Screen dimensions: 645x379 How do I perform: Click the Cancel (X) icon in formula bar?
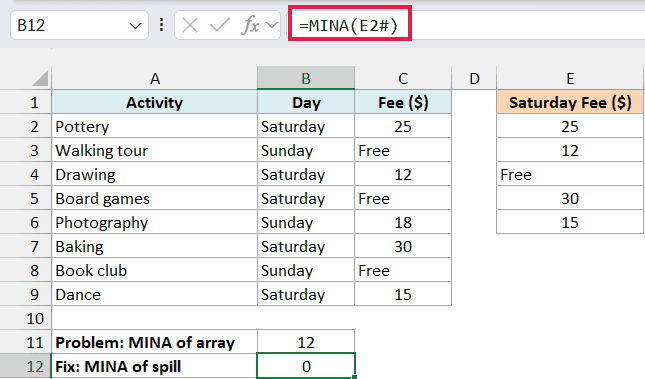(190, 26)
